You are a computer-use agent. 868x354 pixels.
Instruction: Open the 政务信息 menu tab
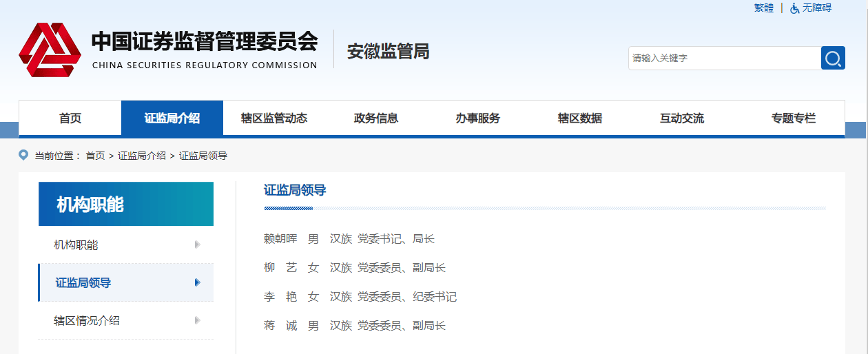coord(376,118)
